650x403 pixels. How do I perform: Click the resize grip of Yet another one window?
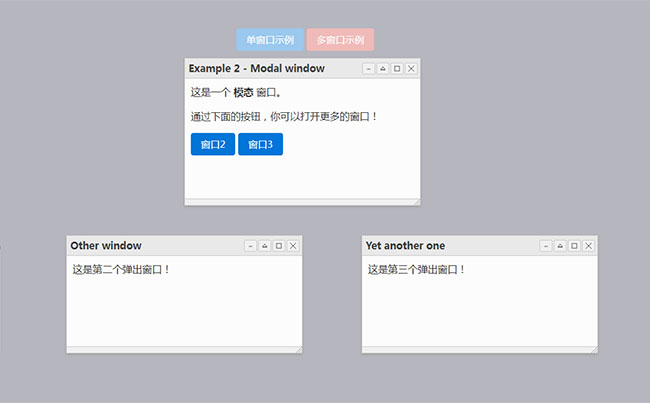coord(594,349)
